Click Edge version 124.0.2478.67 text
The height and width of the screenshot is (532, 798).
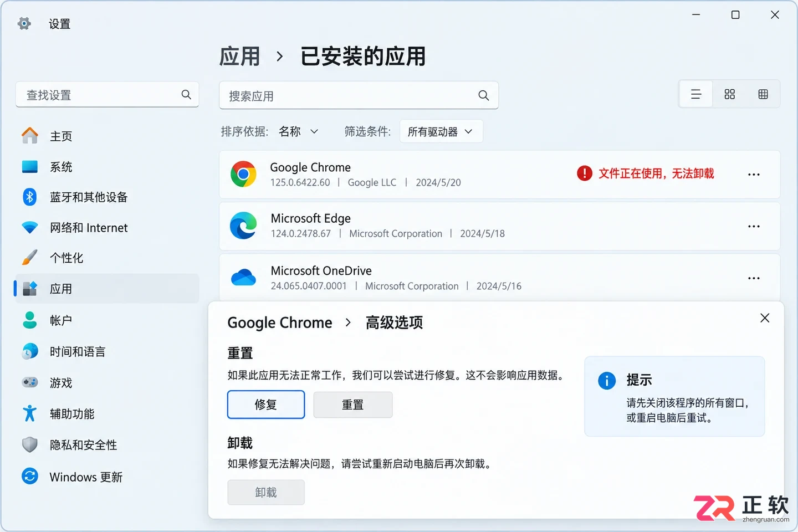click(x=300, y=233)
